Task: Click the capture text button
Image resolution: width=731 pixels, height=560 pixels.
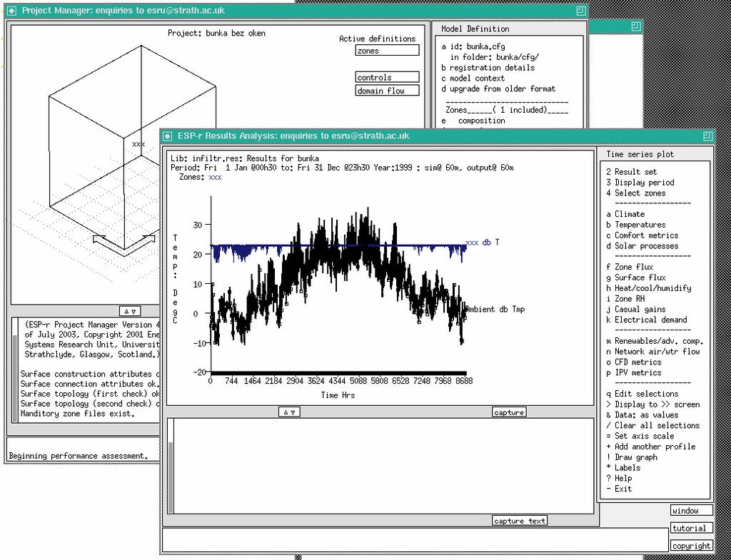Action: click(520, 520)
